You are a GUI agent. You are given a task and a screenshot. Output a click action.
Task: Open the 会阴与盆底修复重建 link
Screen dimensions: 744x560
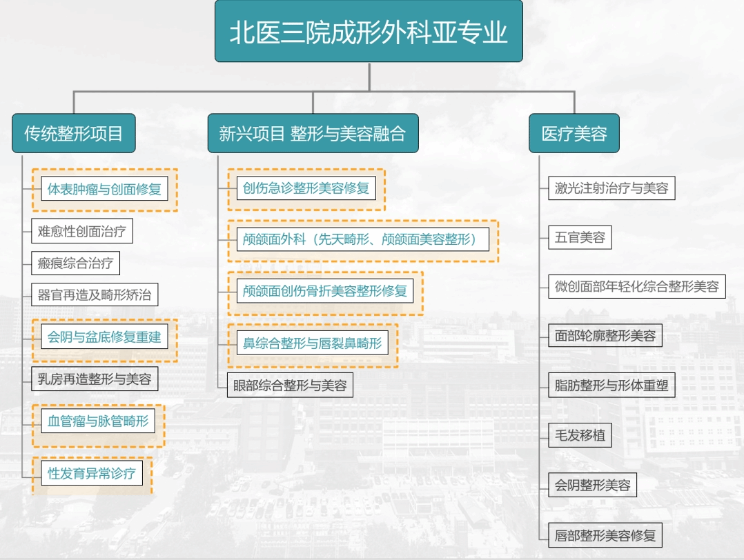(104, 337)
